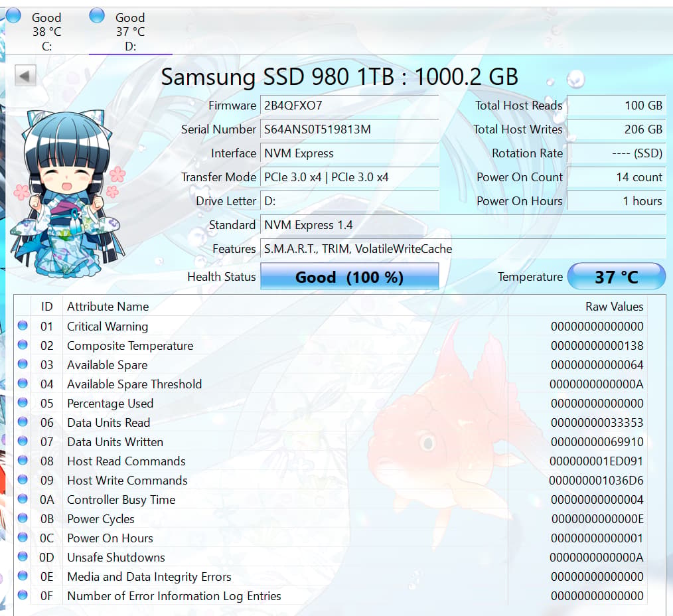Image resolution: width=673 pixels, height=616 pixels.
Task: Click the status orb of Percentage Used row
Action: coord(23,403)
